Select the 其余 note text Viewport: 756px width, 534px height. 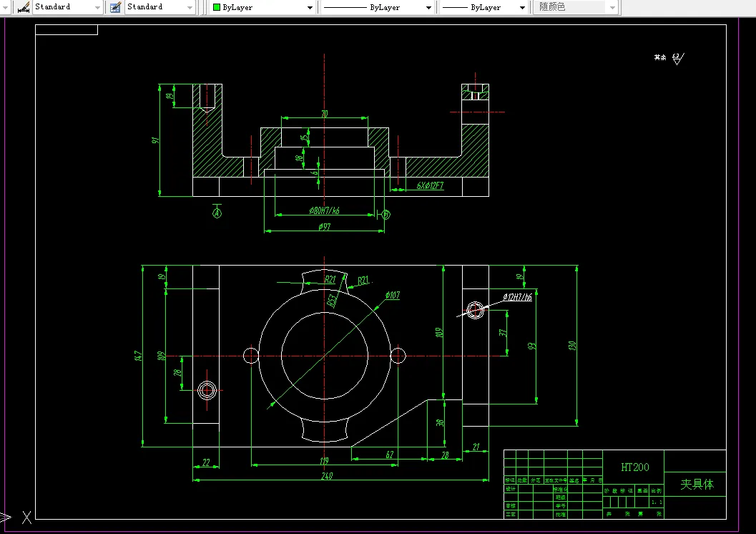coord(660,57)
